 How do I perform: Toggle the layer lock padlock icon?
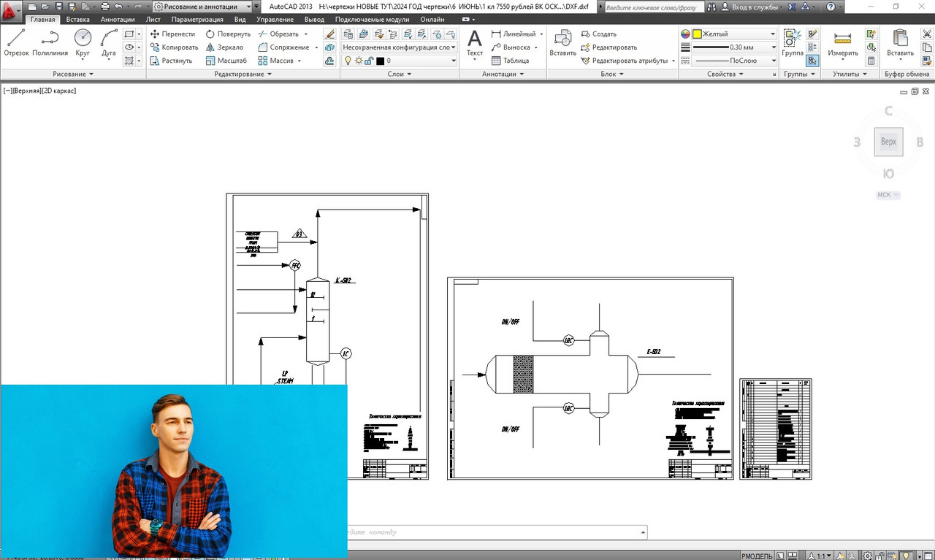[x=369, y=61]
